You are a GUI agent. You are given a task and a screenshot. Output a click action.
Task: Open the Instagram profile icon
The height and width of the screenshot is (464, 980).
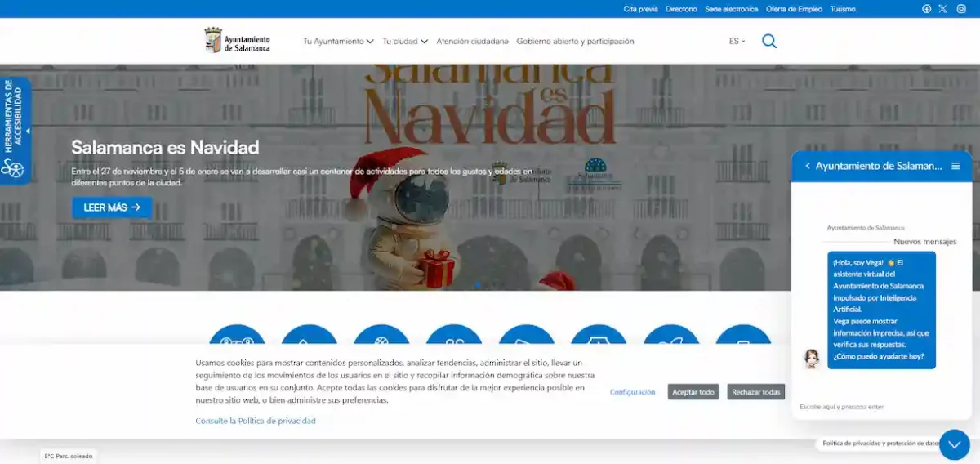961,9
